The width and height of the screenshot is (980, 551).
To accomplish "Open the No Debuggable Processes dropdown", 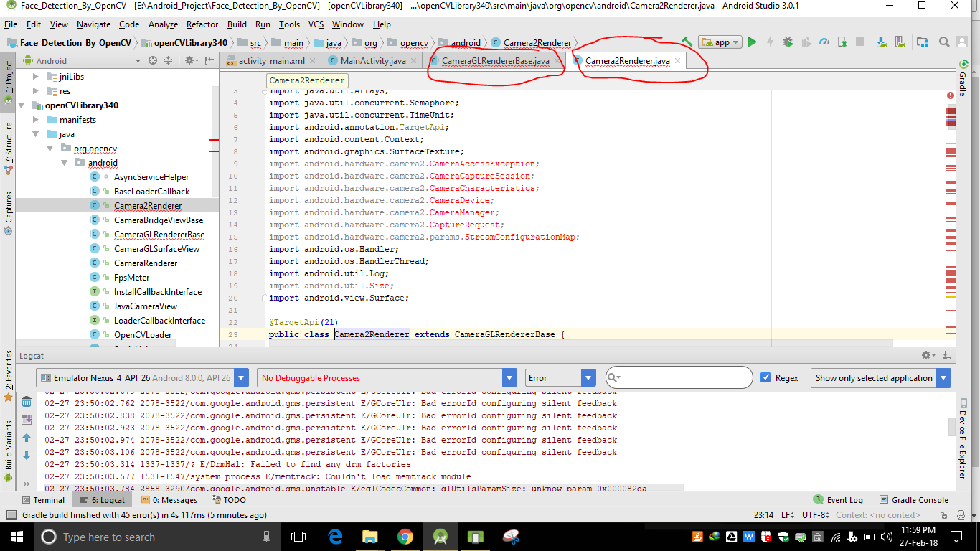I will tap(387, 377).
